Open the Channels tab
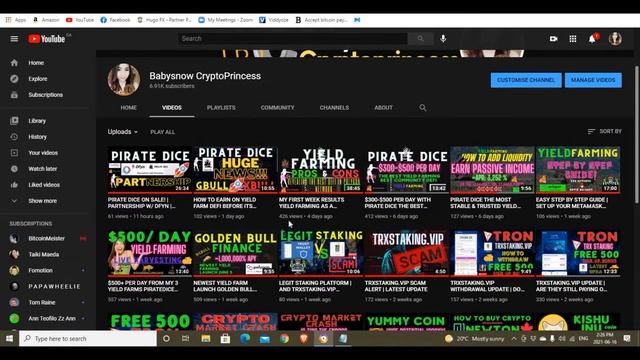The image size is (640, 360). click(x=334, y=108)
